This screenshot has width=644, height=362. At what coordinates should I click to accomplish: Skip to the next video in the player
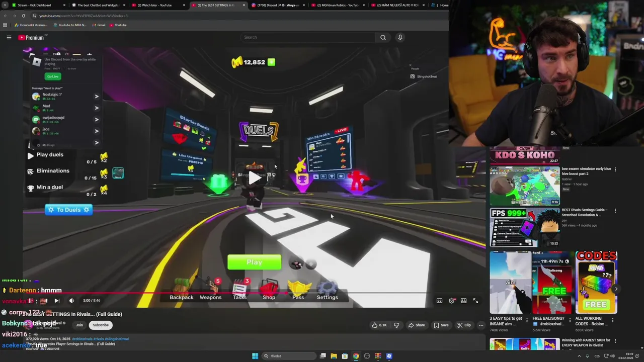point(57,301)
